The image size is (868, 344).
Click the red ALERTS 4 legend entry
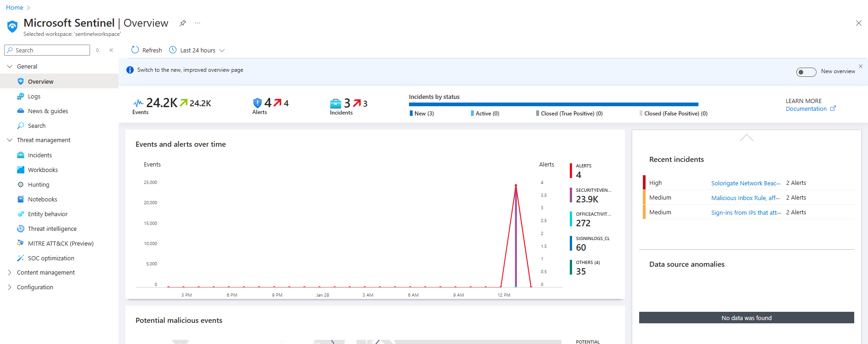[x=581, y=171]
